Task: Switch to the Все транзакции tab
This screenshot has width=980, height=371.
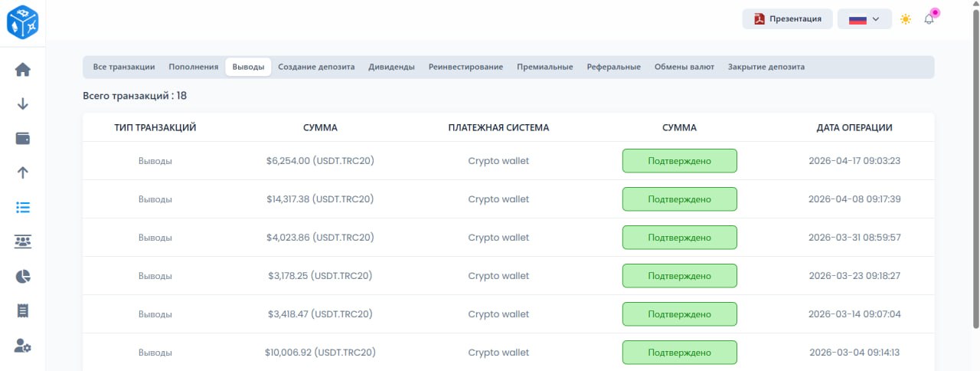Action: point(124,67)
